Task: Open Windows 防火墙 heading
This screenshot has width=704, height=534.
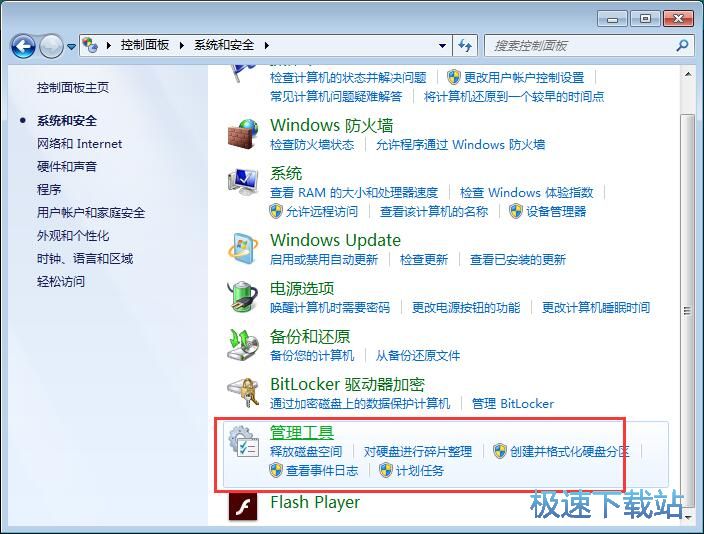Action: pos(331,125)
